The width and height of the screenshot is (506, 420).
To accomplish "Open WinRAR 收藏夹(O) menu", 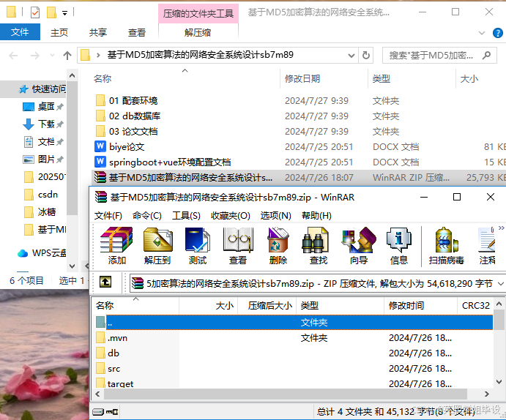I will (231, 216).
